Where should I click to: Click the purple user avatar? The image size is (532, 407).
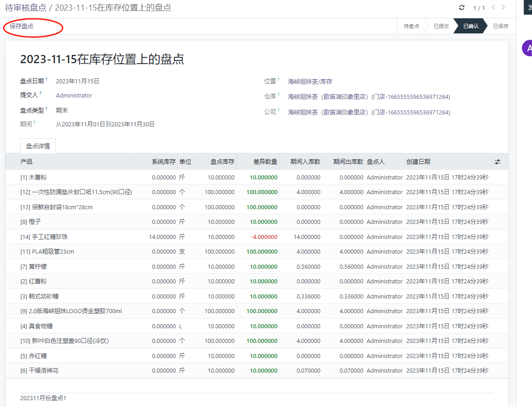point(527,48)
